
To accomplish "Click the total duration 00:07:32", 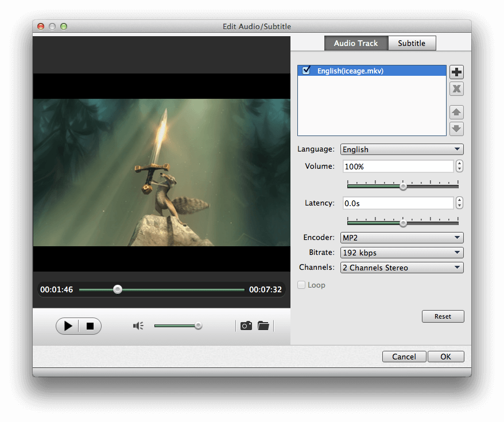I will (x=265, y=289).
